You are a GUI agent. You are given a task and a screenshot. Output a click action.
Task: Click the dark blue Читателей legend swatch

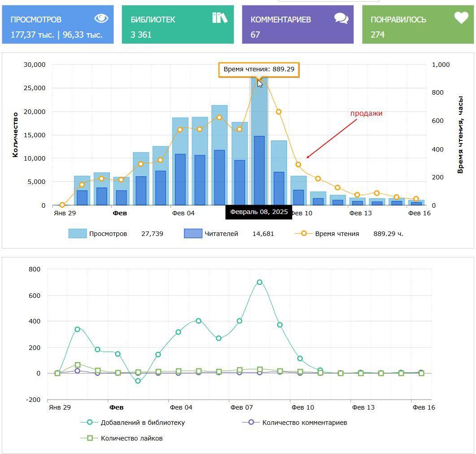coord(193,234)
